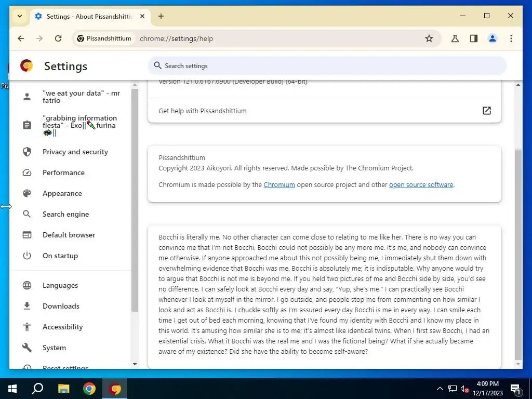
Task: Click the download arrow icon
Action: pyautogui.click(x=27, y=306)
